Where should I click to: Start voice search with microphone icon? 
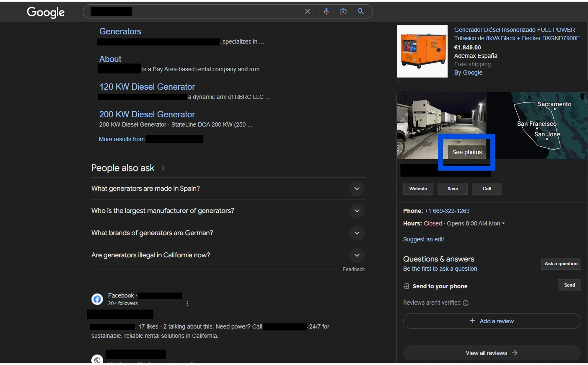pyautogui.click(x=326, y=11)
